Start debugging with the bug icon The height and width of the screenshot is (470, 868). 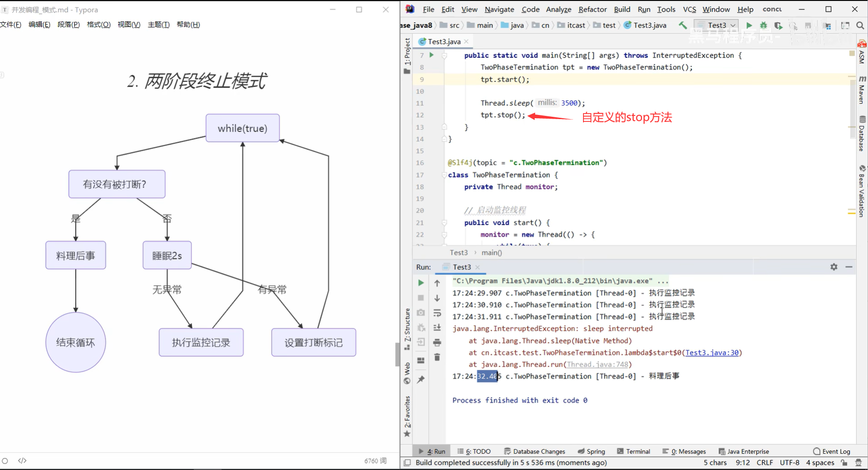(763, 25)
